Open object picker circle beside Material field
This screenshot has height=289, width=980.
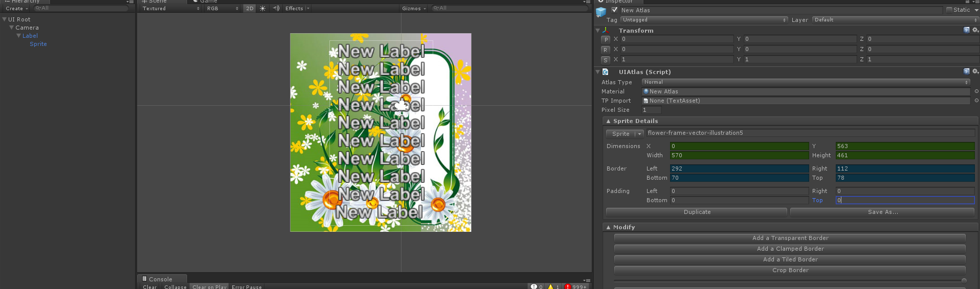coord(976,91)
